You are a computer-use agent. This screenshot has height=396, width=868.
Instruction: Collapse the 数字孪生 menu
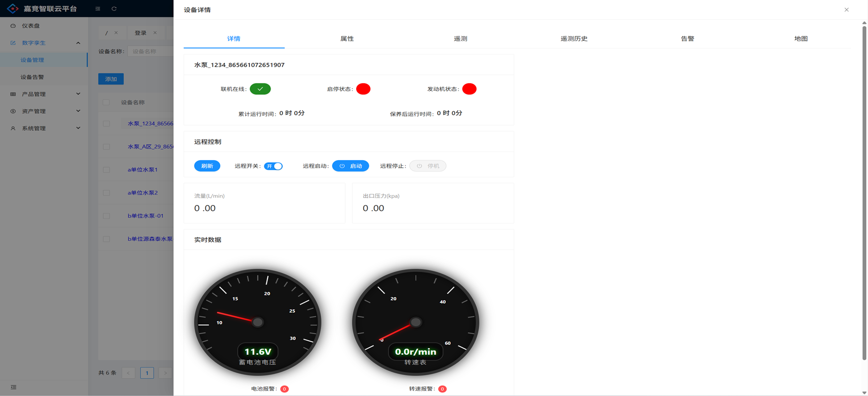78,43
